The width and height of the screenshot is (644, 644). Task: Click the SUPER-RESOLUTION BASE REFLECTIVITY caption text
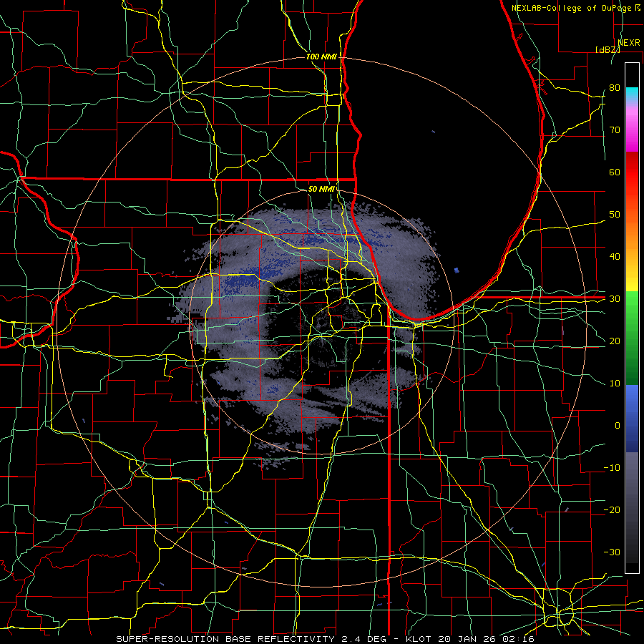tap(225, 639)
